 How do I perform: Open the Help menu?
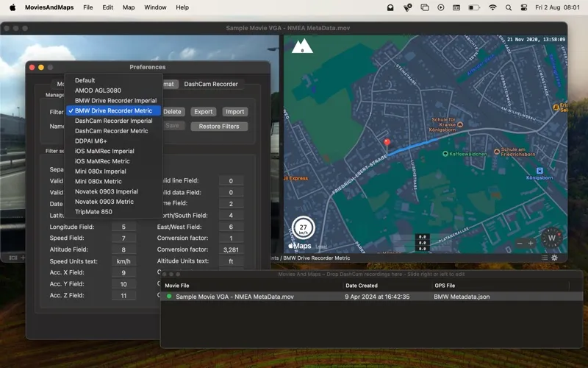(x=182, y=7)
